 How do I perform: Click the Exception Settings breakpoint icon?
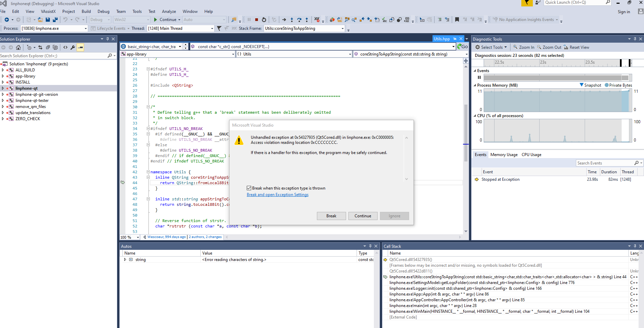[317, 20]
